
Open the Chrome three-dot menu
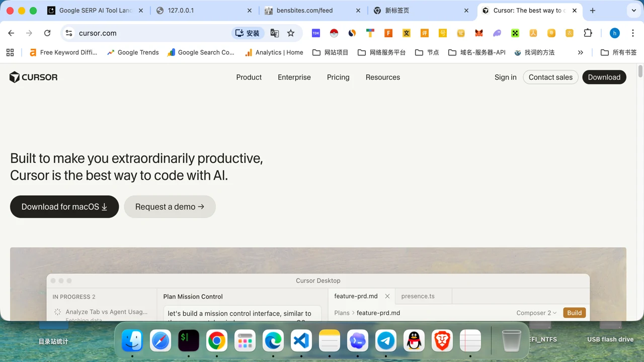(632, 33)
